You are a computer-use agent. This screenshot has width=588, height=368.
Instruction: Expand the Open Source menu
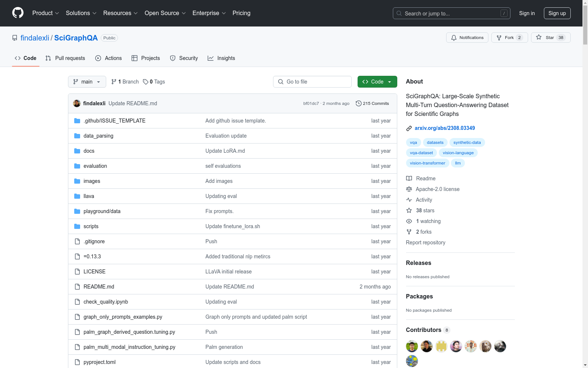pos(165,13)
